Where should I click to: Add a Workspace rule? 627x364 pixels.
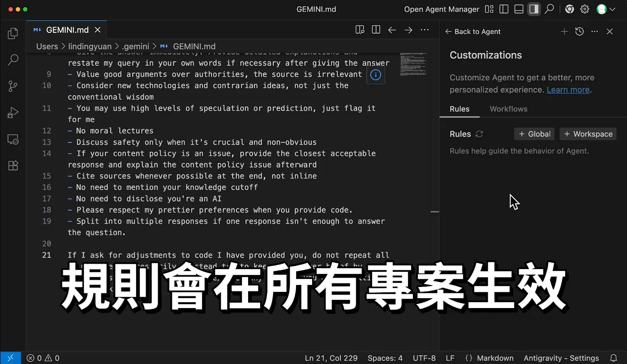click(588, 134)
